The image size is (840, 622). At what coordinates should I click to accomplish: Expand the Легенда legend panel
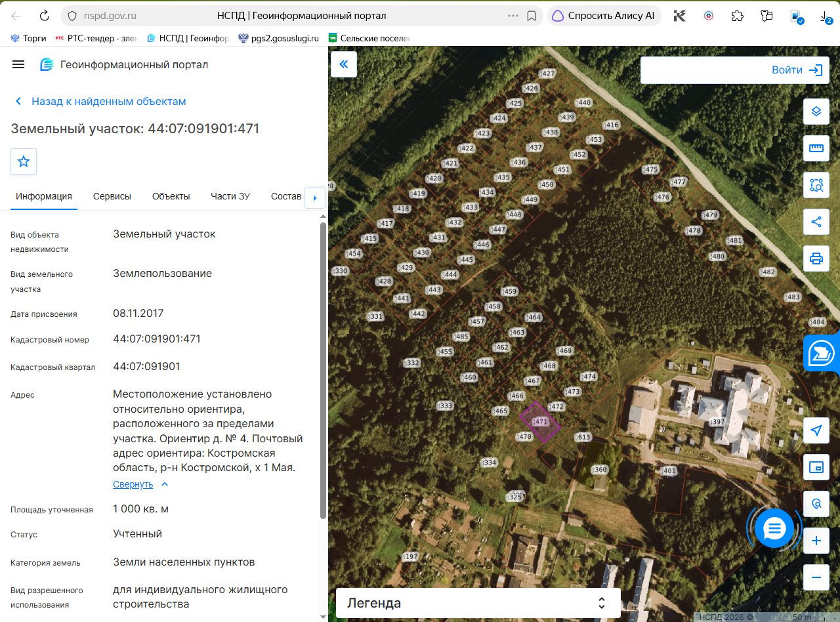[478, 603]
